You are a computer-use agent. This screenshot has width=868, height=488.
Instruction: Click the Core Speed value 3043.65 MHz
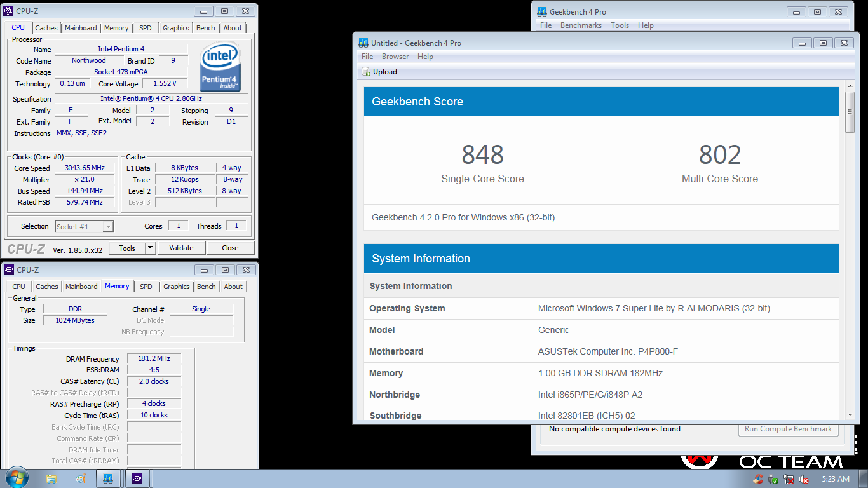coord(85,168)
